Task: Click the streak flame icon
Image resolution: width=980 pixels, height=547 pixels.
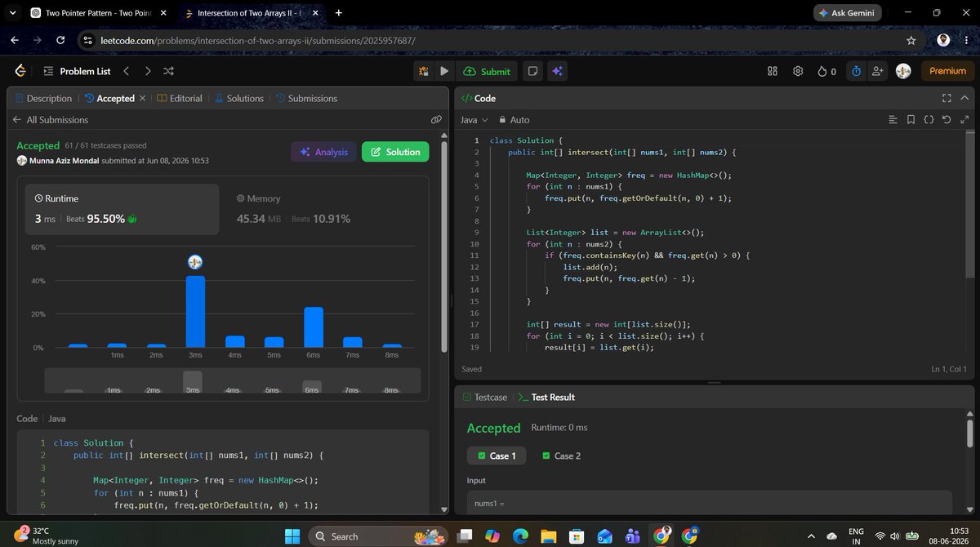Action: 822,71
